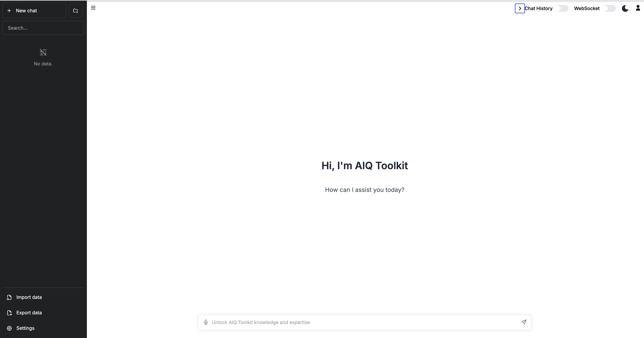644x338 pixels.
Task: Switch to dark mode moon icon
Action: coord(625,9)
